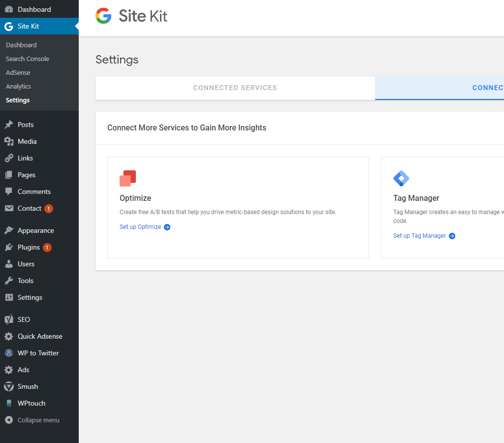The image size is (504, 443).
Task: Open Appearance menu label
Action: point(35,230)
